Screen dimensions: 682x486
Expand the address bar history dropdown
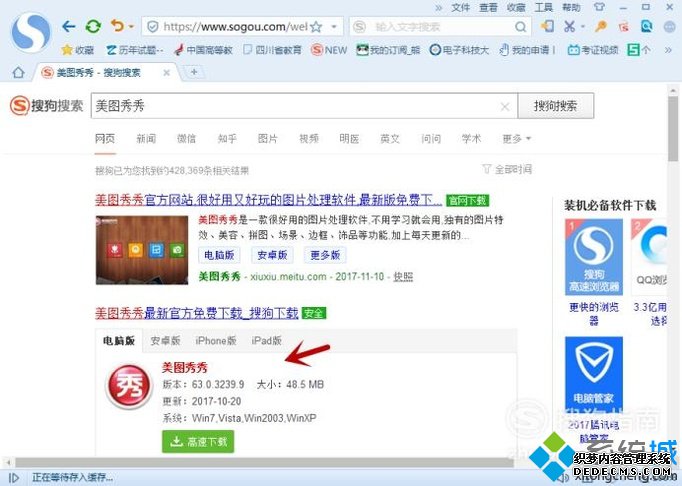pyautogui.click(x=334, y=27)
